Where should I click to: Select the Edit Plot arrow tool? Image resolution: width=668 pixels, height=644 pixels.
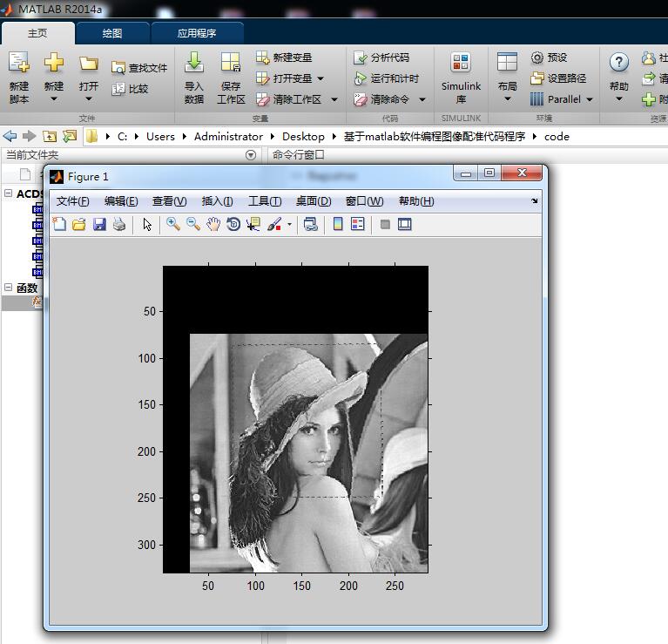tap(147, 224)
